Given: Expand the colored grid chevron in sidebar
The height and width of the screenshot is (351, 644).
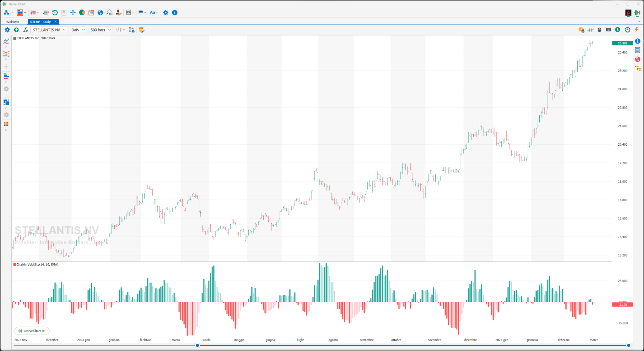Looking at the screenshot, I should click(x=6, y=130).
